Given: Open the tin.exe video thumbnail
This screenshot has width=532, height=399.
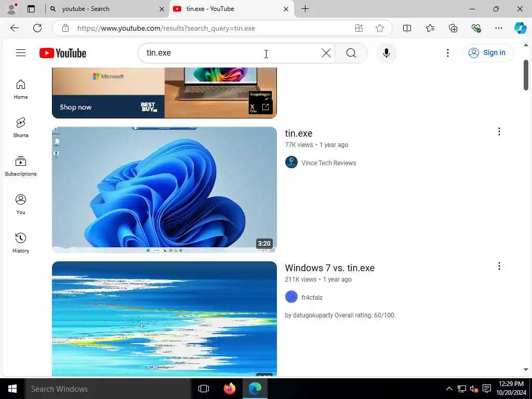Looking at the screenshot, I should tap(164, 190).
